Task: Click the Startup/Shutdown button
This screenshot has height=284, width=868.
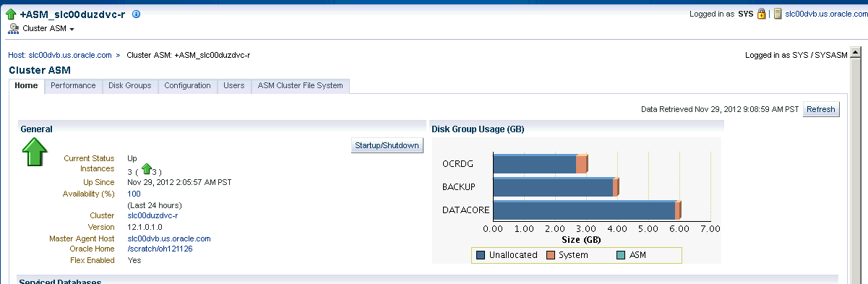Action: tap(387, 145)
